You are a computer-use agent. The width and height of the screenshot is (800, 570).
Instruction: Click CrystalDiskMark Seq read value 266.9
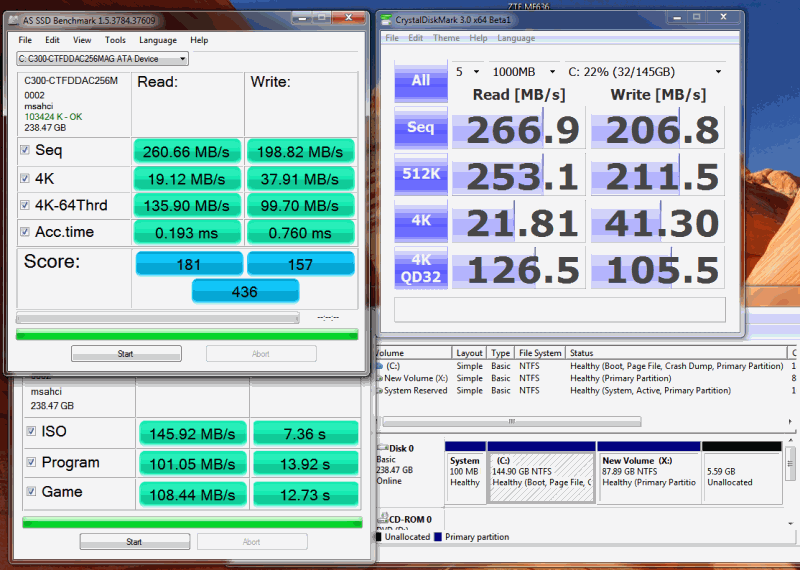tap(519, 129)
